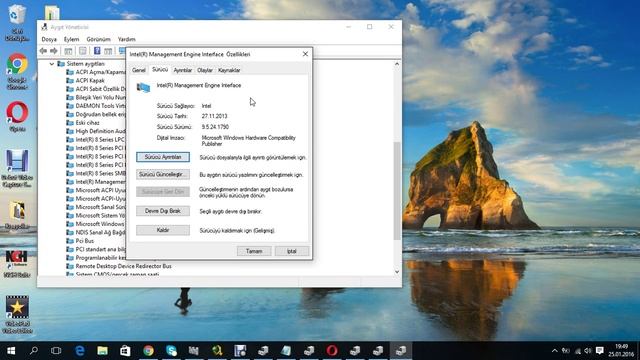The image size is (640, 360).
Task: Click the Device Manager scrollbar down arrow
Action: point(397,272)
